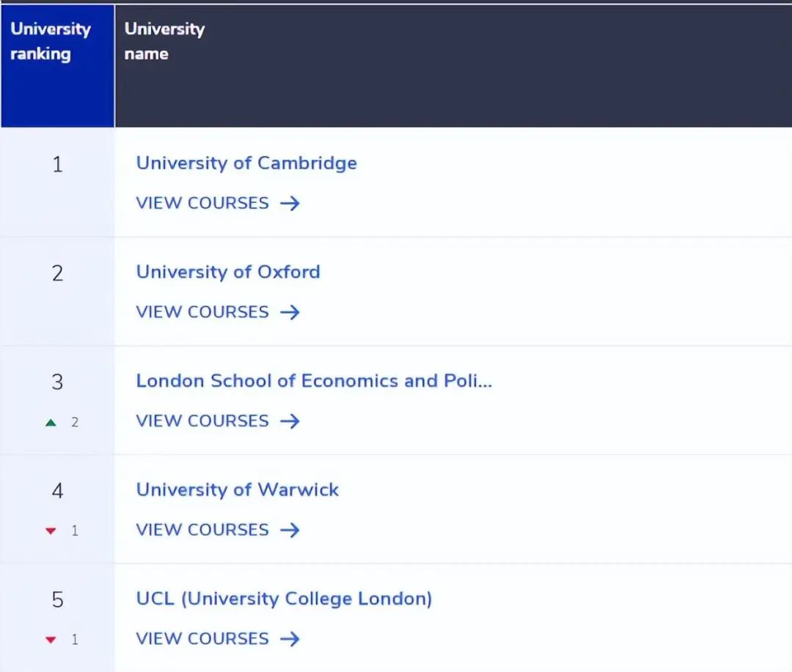Open VIEW COURSES for University of Cambridge
792x672 pixels.
click(202, 203)
